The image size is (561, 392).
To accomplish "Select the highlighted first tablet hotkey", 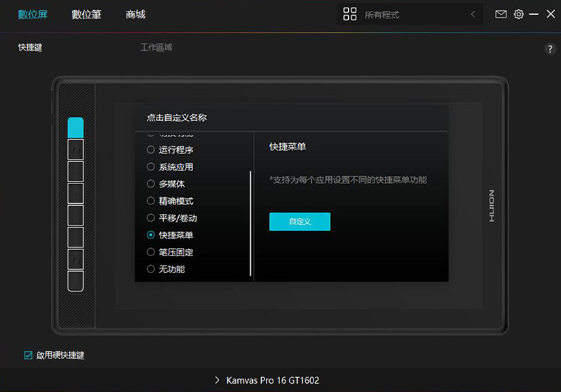I will pyautogui.click(x=75, y=128).
